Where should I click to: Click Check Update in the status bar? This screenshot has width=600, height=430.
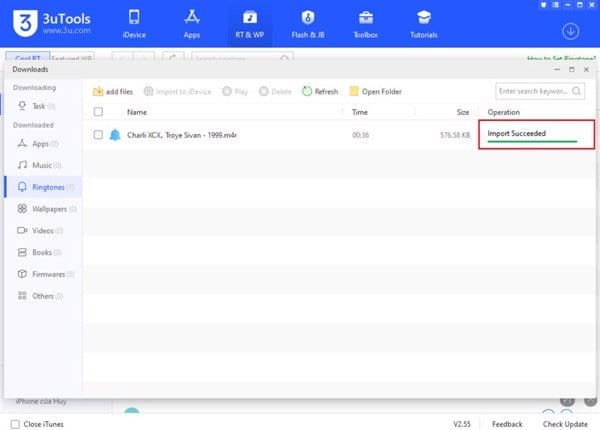coord(565,424)
